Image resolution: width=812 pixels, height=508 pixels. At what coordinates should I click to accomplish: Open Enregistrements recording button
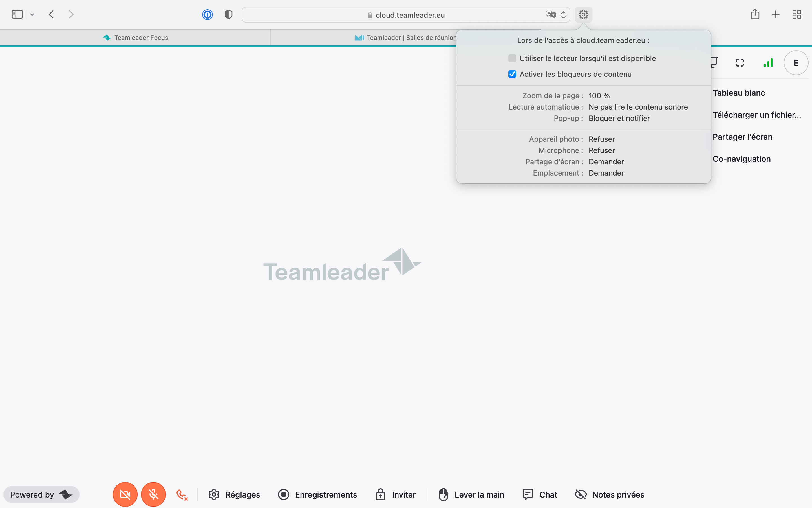tap(317, 494)
